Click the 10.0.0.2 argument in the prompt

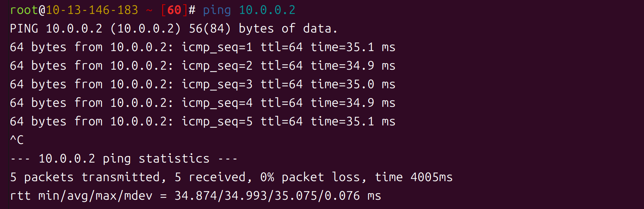tap(267, 10)
